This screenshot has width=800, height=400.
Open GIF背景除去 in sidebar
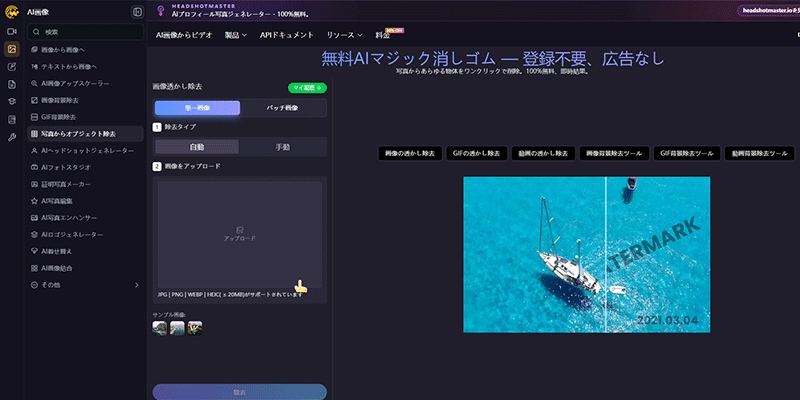(85, 117)
